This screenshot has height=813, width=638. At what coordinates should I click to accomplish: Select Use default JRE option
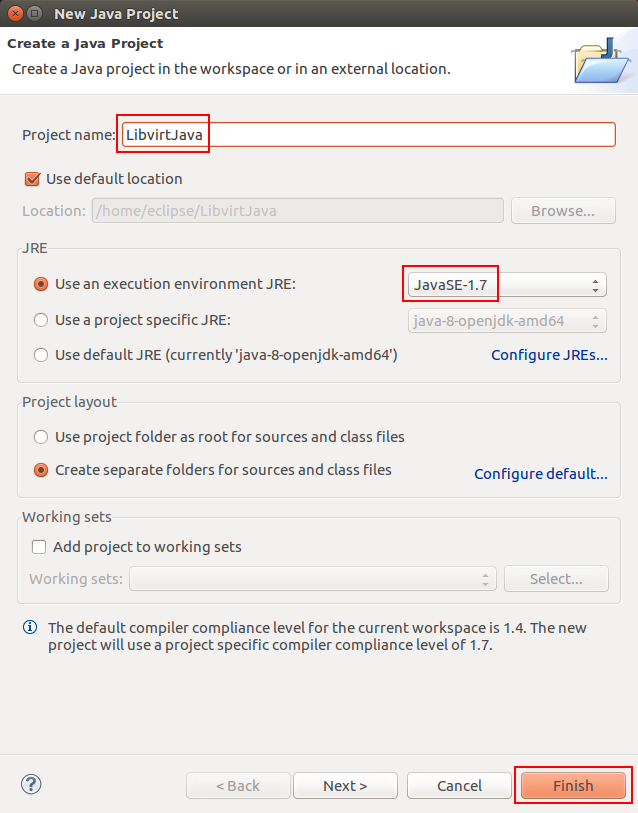(41, 355)
